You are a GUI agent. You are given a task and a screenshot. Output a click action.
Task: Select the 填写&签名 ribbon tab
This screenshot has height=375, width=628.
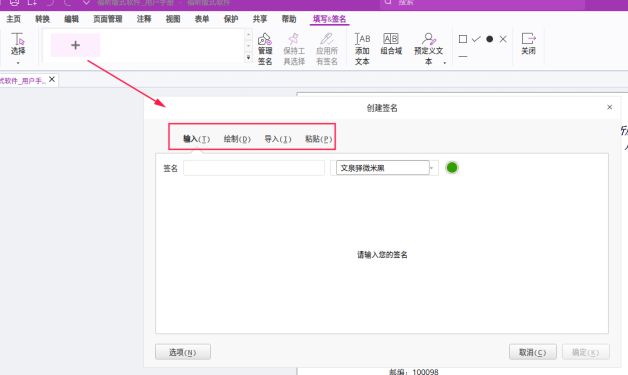coord(329,19)
